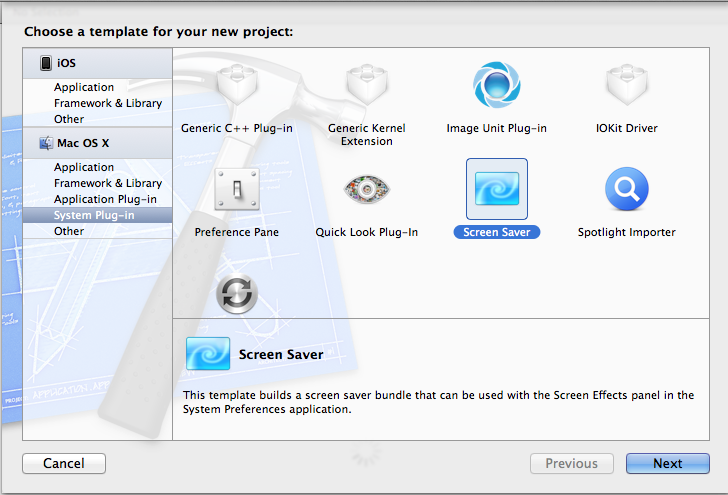
Task: Click the Screen Saver thumbnail in description pane
Action: click(x=208, y=353)
